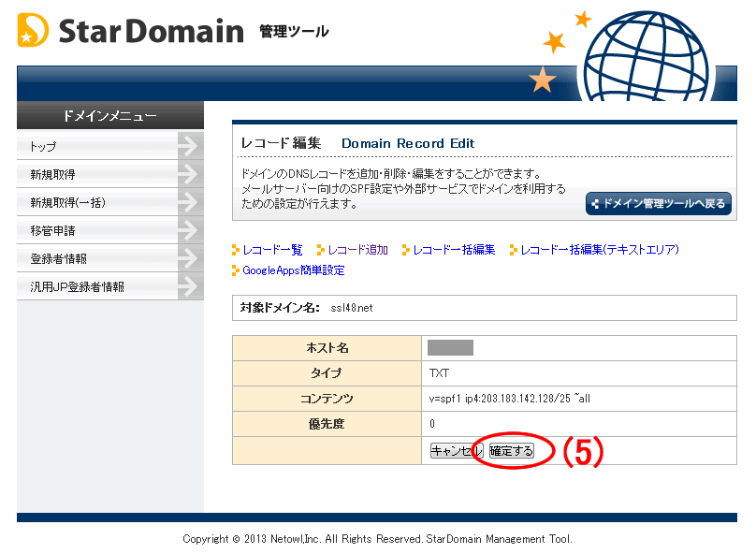The image size is (756, 554).
Task: Click the arrow beside 汎用JP登録者情報 menu row
Action: tap(191, 286)
